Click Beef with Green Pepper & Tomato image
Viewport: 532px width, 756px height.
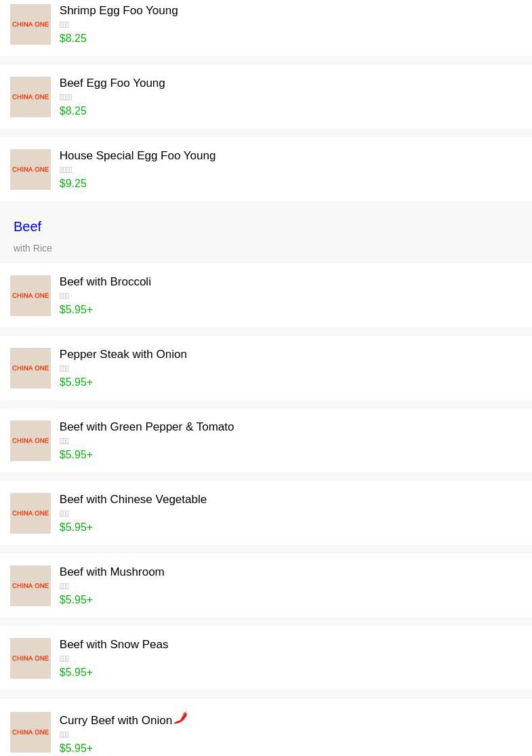[30, 441]
